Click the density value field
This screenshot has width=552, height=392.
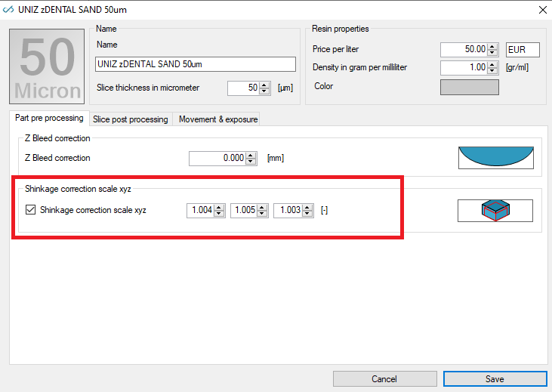(464, 68)
